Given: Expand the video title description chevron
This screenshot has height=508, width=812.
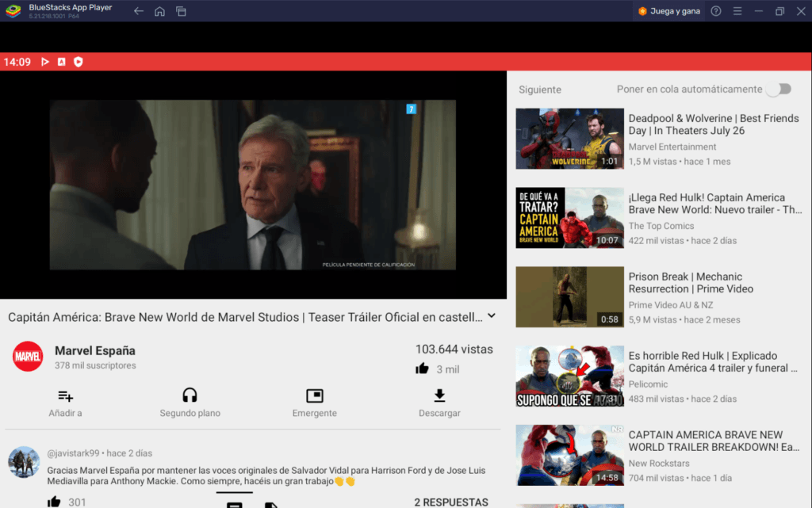Looking at the screenshot, I should pos(492,315).
